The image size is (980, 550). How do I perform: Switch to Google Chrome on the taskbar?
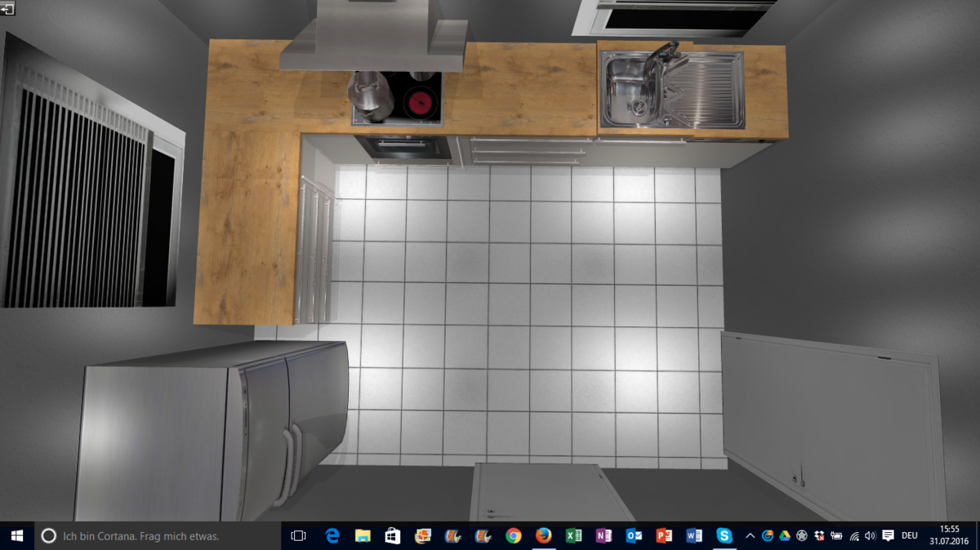[x=514, y=536]
